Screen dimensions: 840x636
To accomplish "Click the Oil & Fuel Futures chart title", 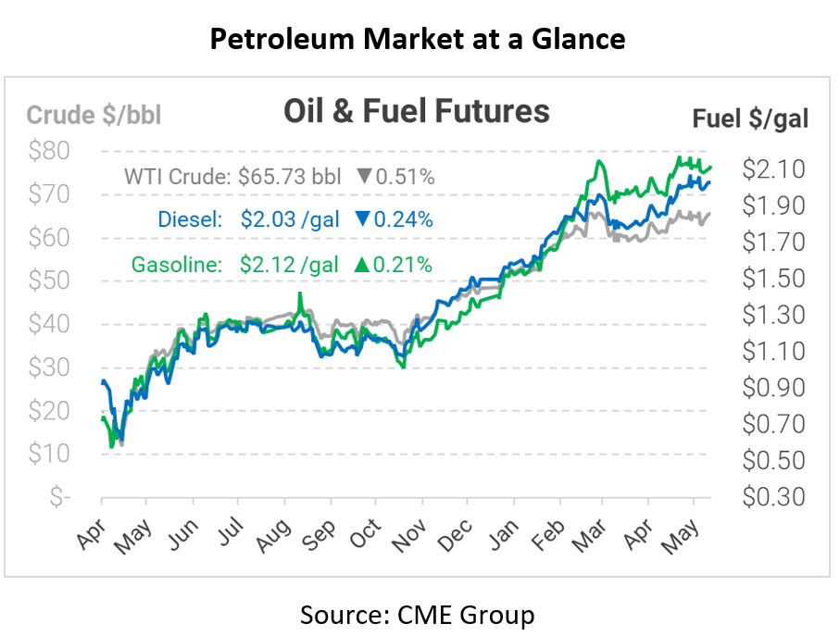I will point(417,112).
